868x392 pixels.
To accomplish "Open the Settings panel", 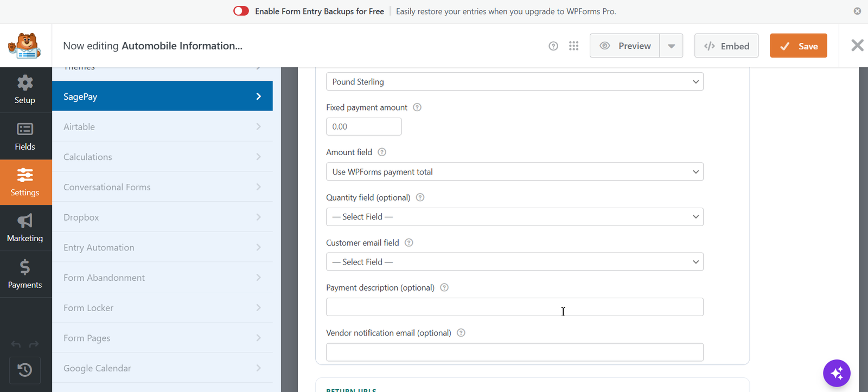I will point(25,182).
